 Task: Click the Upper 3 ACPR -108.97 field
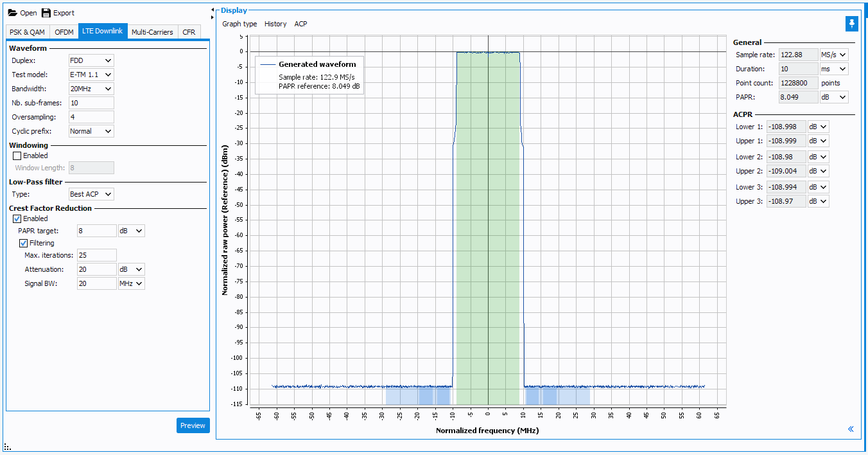[786, 201]
